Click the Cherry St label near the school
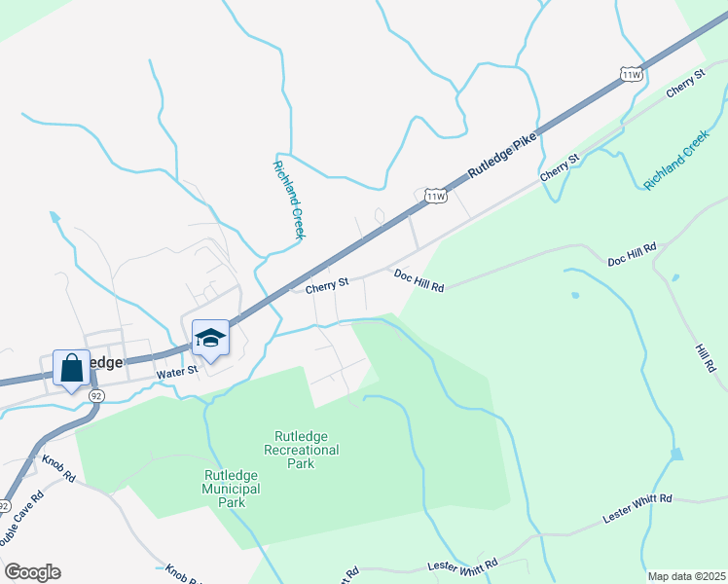 click(327, 285)
